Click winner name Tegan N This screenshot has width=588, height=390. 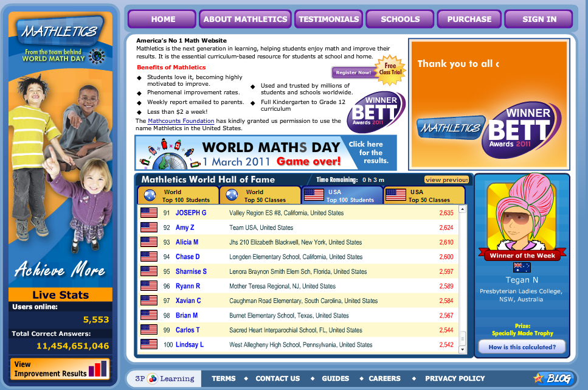(x=522, y=280)
